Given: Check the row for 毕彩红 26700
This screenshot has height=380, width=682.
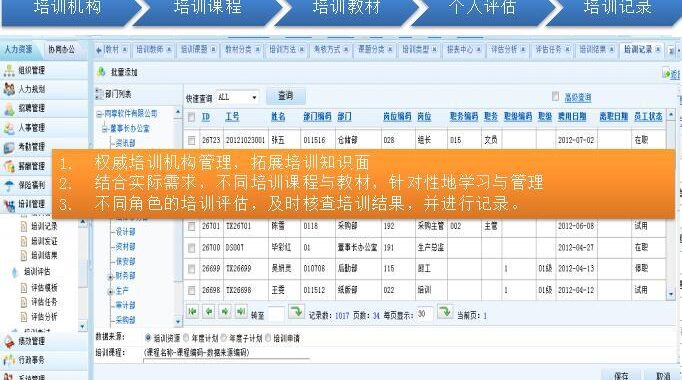Looking at the screenshot, I should (x=191, y=247).
